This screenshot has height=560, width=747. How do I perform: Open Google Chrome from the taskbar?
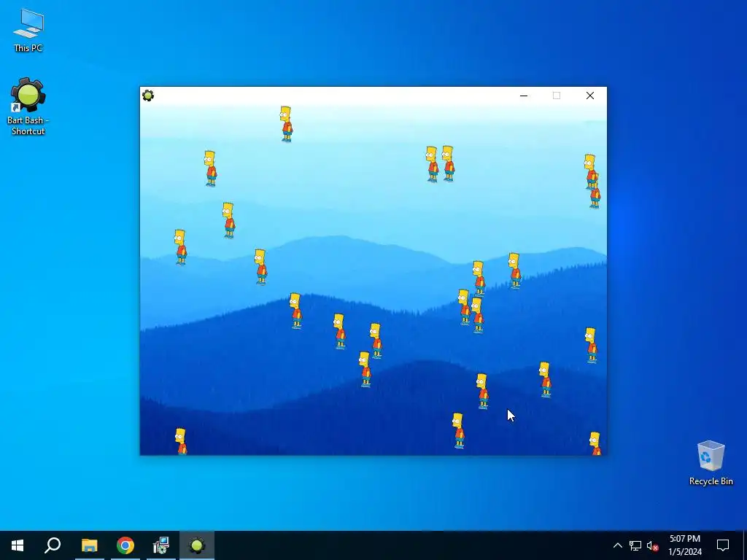click(125, 545)
